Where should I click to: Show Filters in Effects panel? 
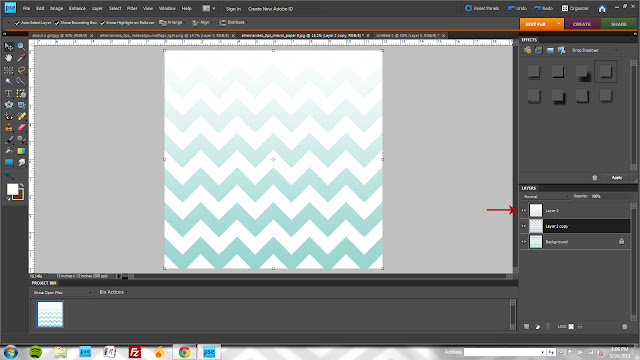(527, 50)
